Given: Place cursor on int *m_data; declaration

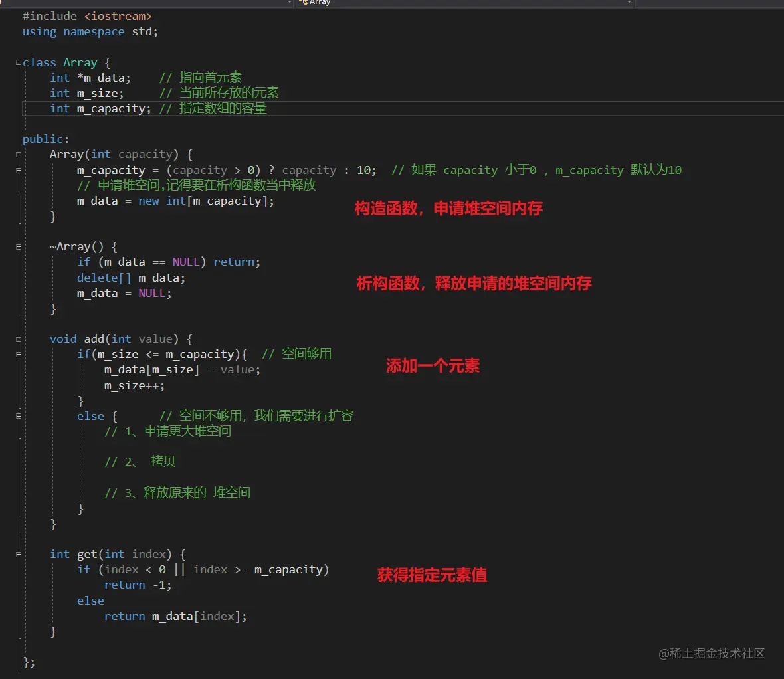Looking at the screenshot, I should click(90, 78).
